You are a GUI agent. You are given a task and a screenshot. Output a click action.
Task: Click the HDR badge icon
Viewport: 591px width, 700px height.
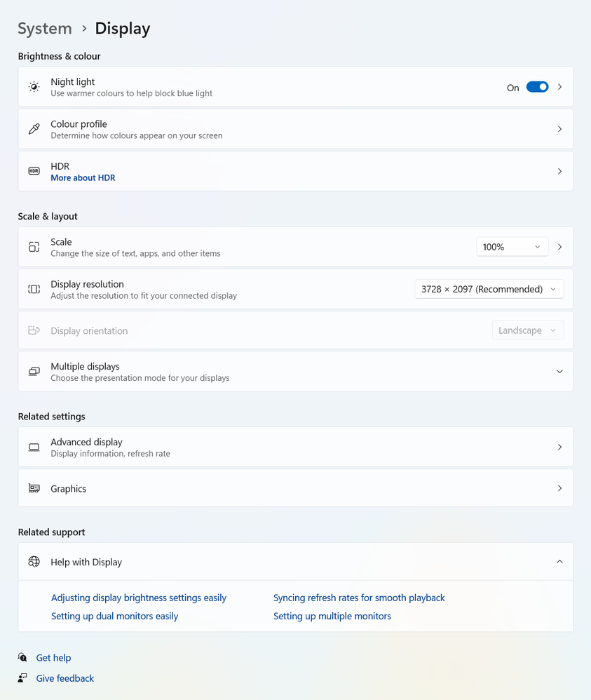(34, 171)
